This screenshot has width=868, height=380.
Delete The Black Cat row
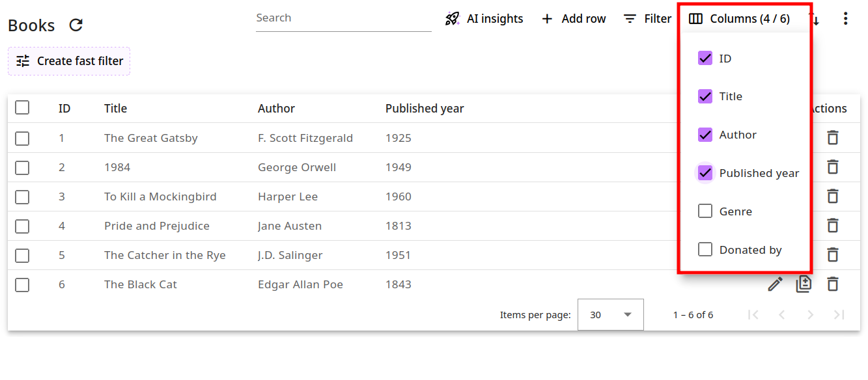(832, 284)
